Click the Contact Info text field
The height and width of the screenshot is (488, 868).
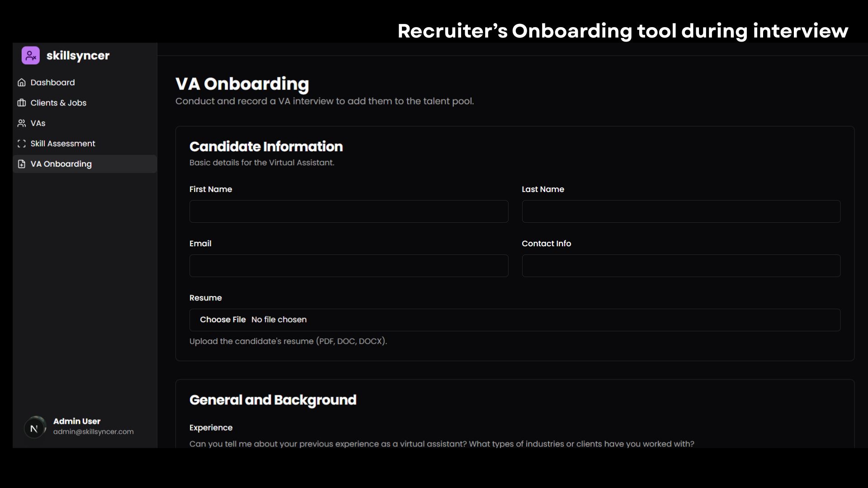click(x=681, y=266)
